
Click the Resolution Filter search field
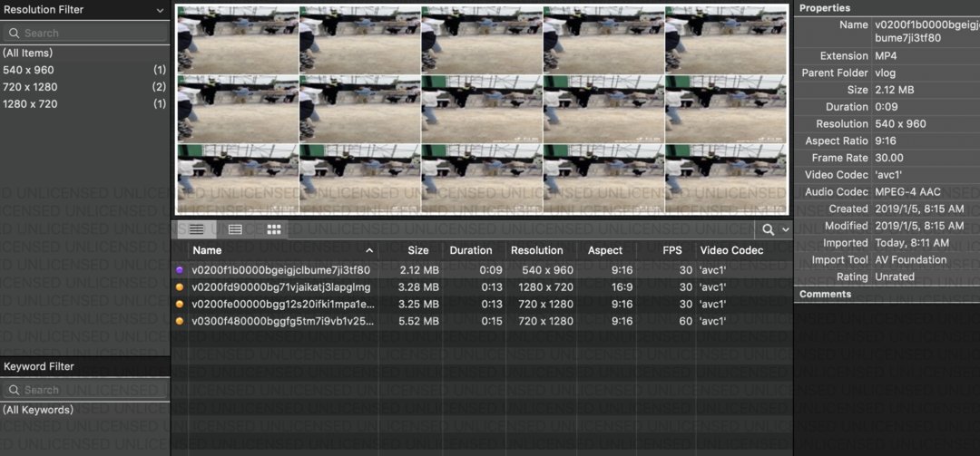click(86, 33)
